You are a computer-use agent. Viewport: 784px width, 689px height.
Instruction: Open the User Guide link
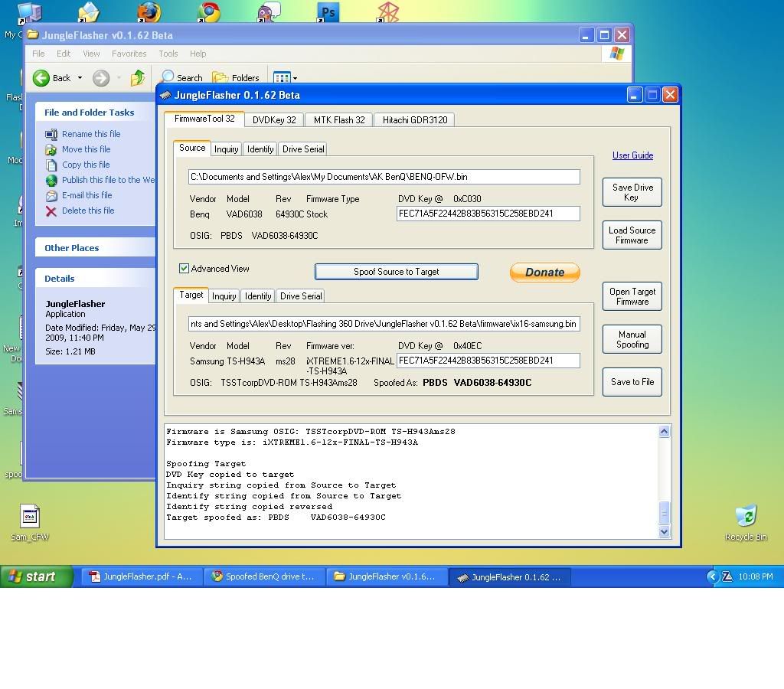point(632,155)
